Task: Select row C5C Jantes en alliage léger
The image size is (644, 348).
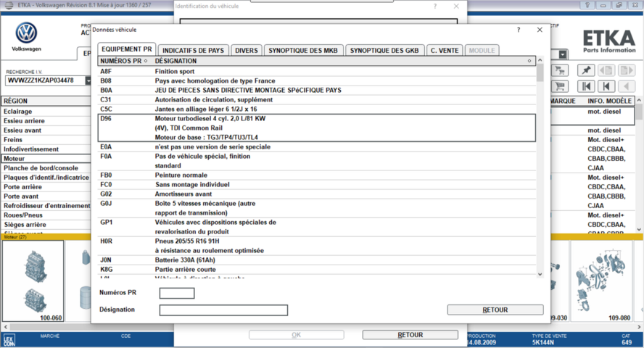Action: coord(317,109)
